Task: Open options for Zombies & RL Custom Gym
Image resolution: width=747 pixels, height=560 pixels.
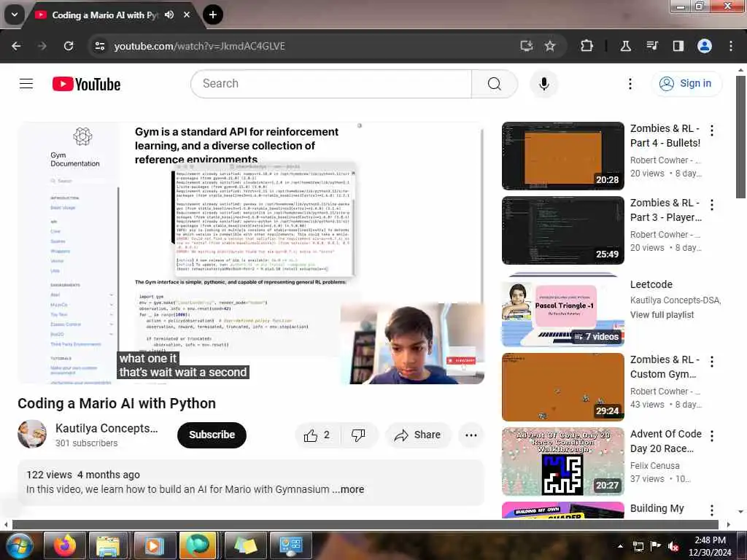Action: click(x=712, y=362)
